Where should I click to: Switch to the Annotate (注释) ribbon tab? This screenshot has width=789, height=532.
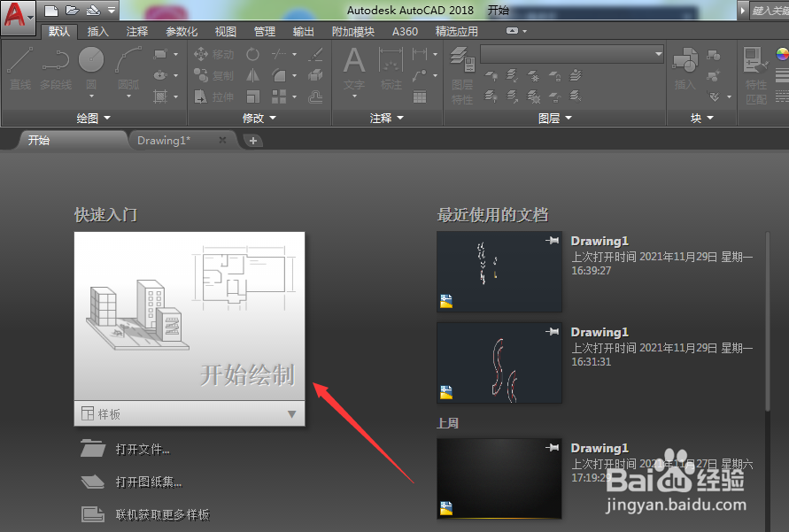pos(137,32)
